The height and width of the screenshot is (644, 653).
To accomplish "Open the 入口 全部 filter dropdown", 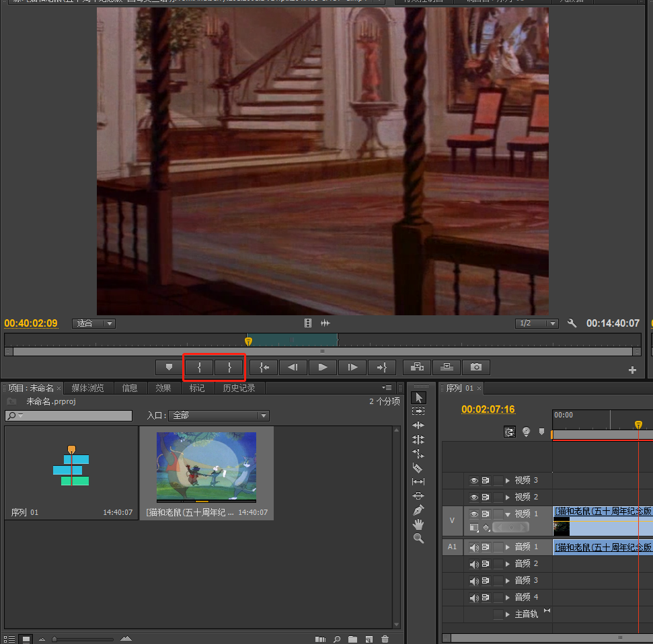I will click(x=219, y=415).
